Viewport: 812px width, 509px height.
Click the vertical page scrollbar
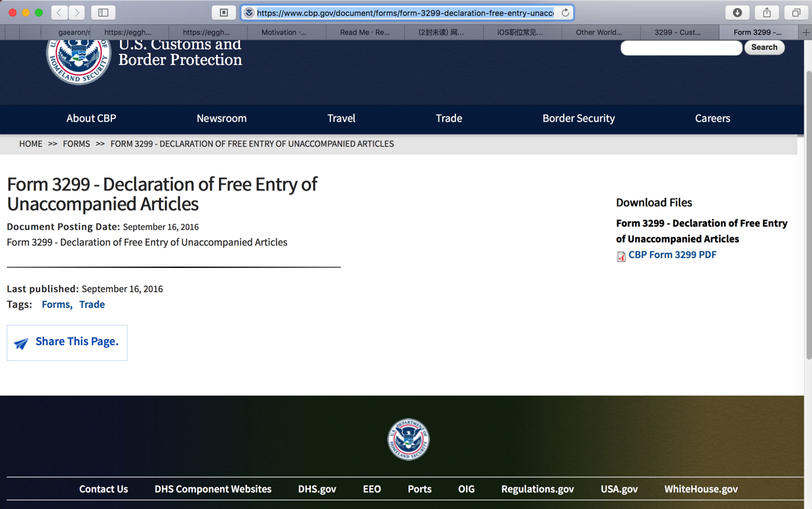808,215
